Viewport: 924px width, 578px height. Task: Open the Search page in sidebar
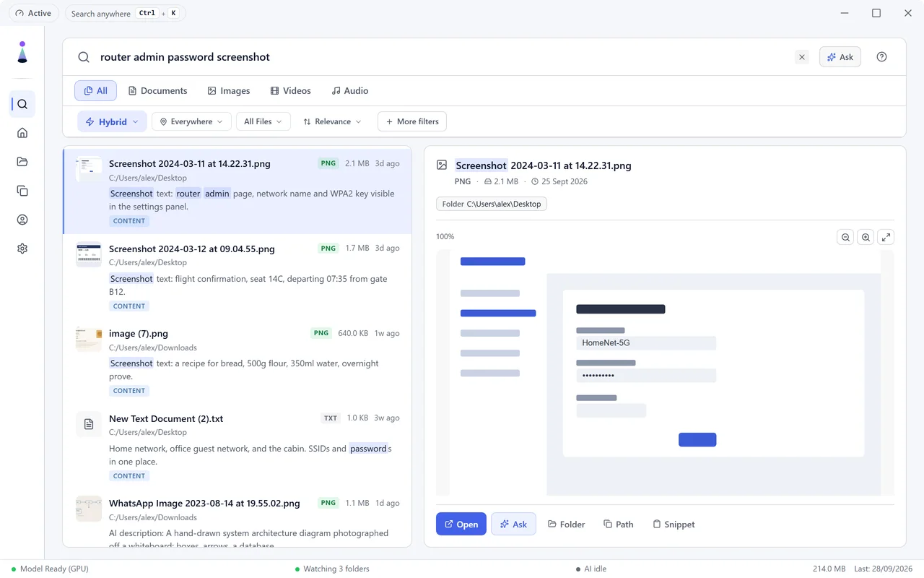click(x=22, y=104)
